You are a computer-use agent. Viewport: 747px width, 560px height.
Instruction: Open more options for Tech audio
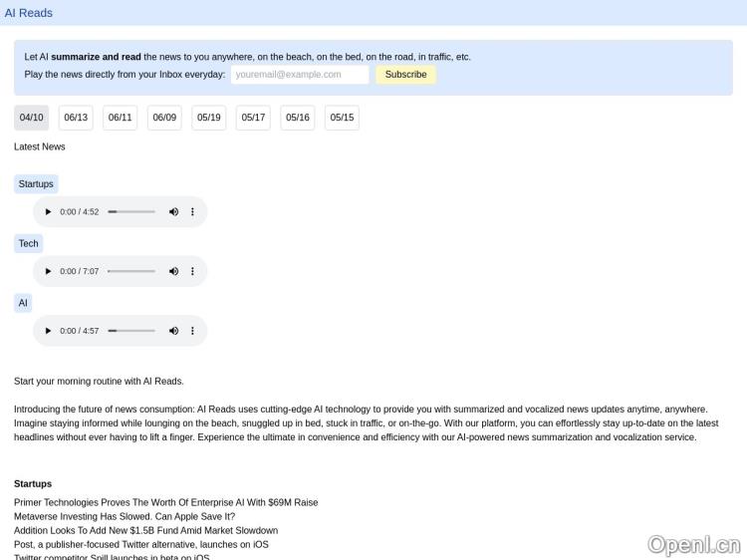(x=192, y=271)
